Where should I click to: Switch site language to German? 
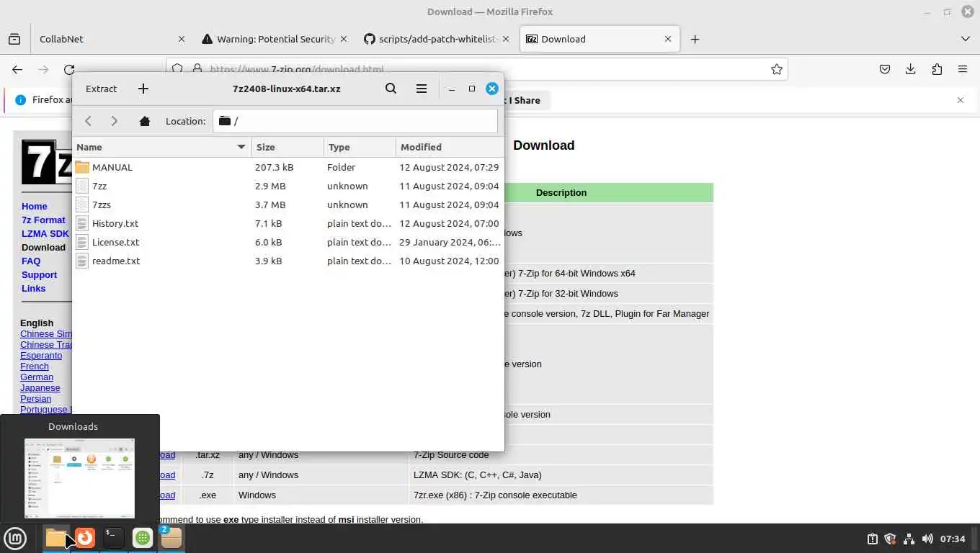tap(37, 377)
